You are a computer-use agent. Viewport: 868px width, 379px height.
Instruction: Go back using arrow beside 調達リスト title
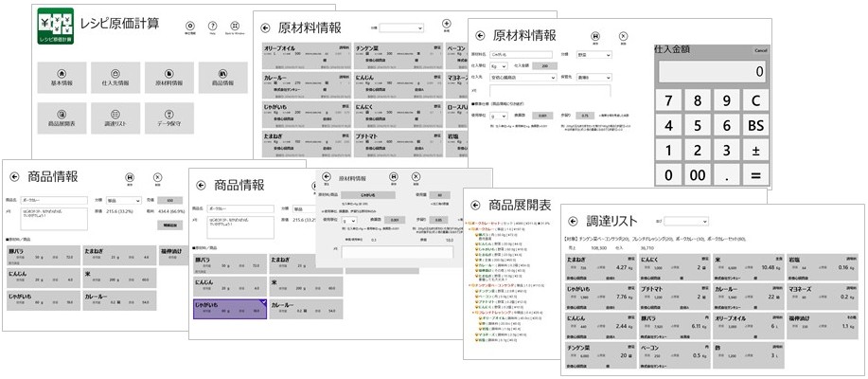pos(573,220)
